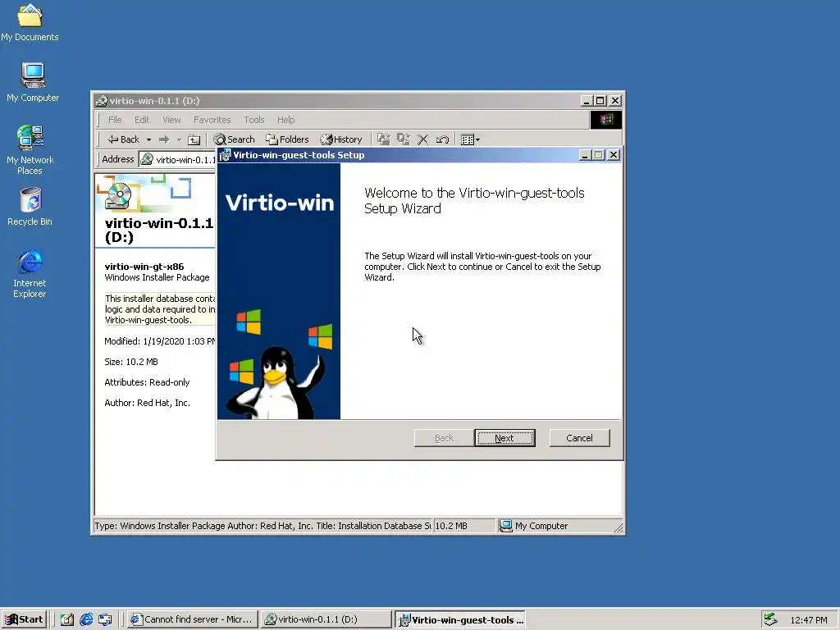This screenshot has height=630, width=840.
Task: Launch Internet Explorer from quick launch
Action: [x=86, y=619]
